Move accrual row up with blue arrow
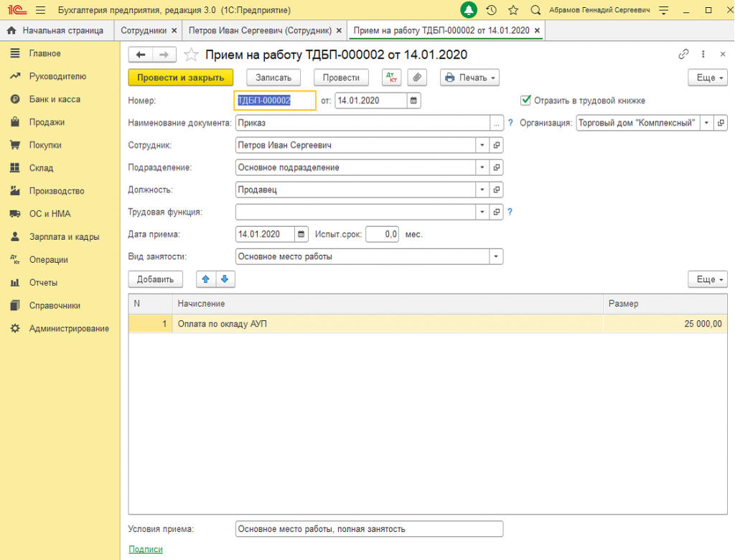Viewport: 735px width, 560px height. [206, 279]
